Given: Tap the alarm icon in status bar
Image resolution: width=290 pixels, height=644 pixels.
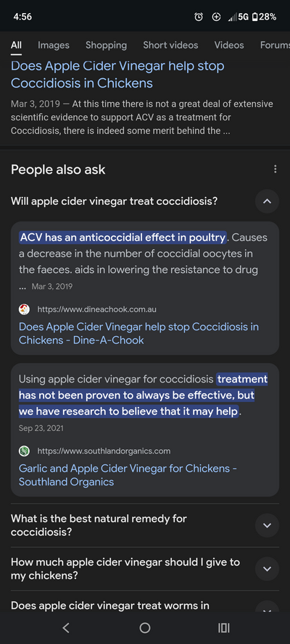Looking at the screenshot, I should click(x=199, y=17).
